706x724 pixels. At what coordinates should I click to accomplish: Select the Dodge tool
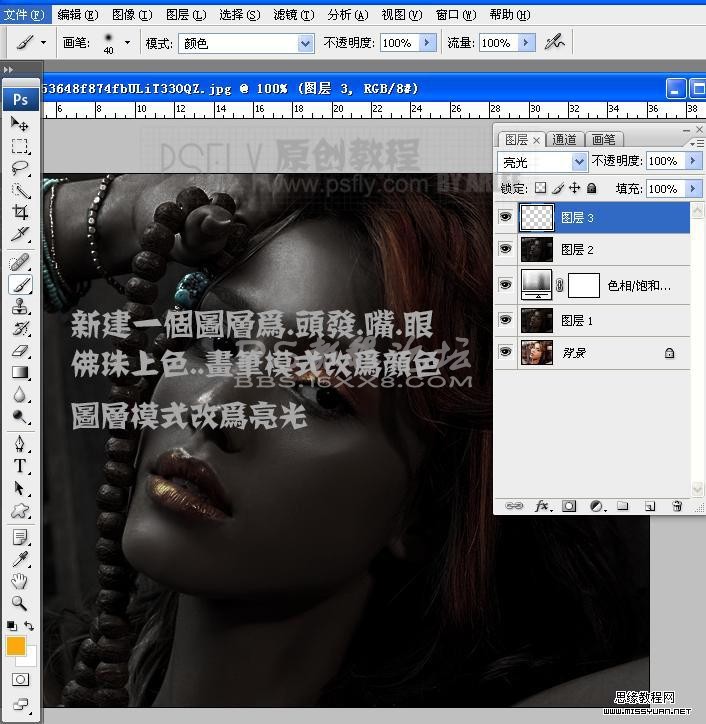19,416
